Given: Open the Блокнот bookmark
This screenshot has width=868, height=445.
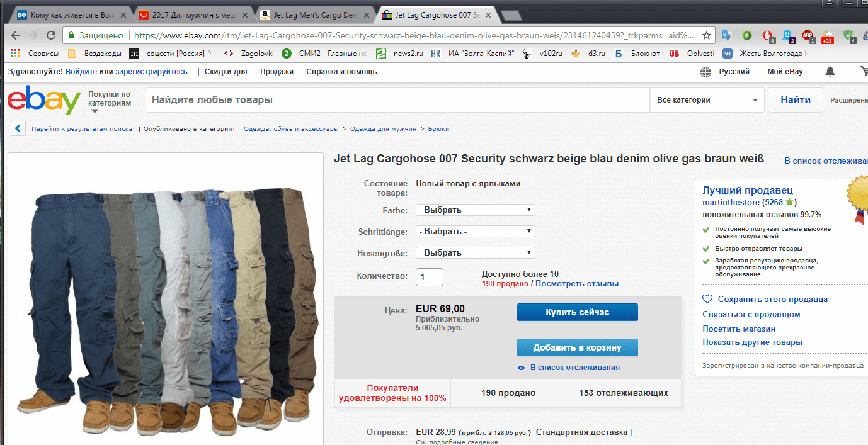Looking at the screenshot, I should (637, 54).
